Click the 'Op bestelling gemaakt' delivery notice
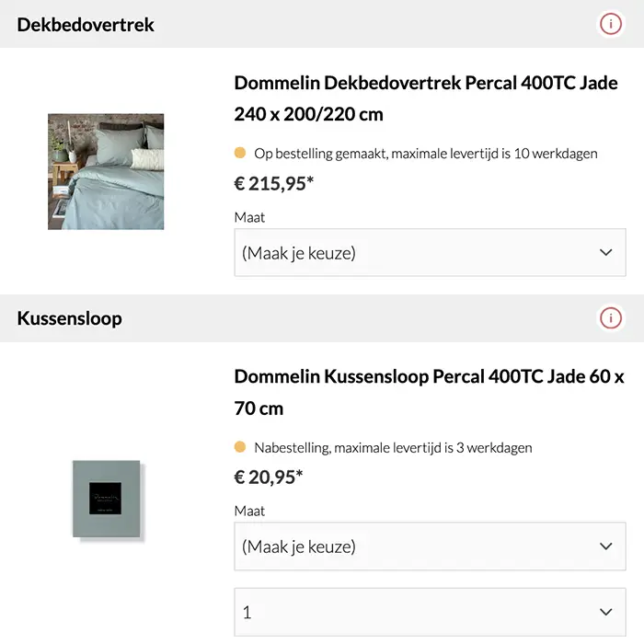This screenshot has width=644, height=644. [x=426, y=154]
